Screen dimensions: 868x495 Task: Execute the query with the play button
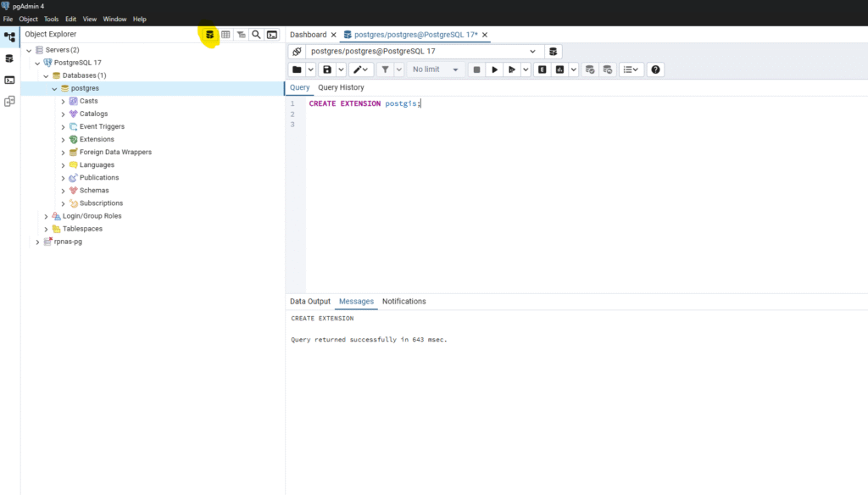pos(496,70)
